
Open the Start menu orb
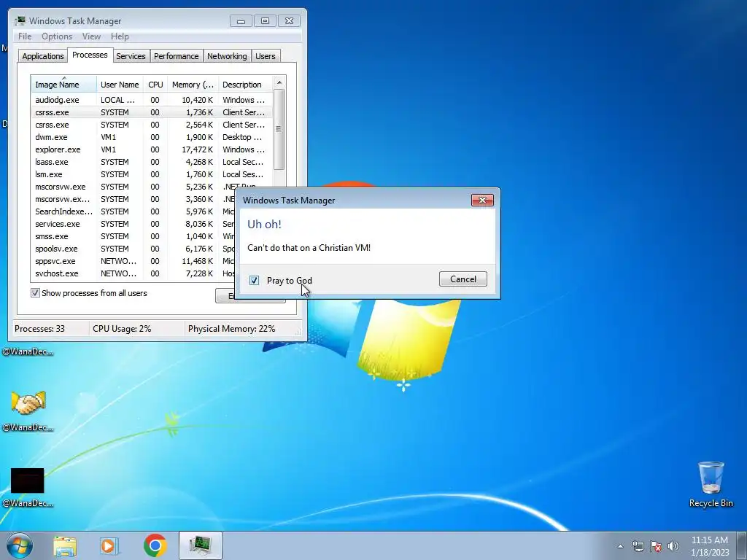pyautogui.click(x=19, y=545)
